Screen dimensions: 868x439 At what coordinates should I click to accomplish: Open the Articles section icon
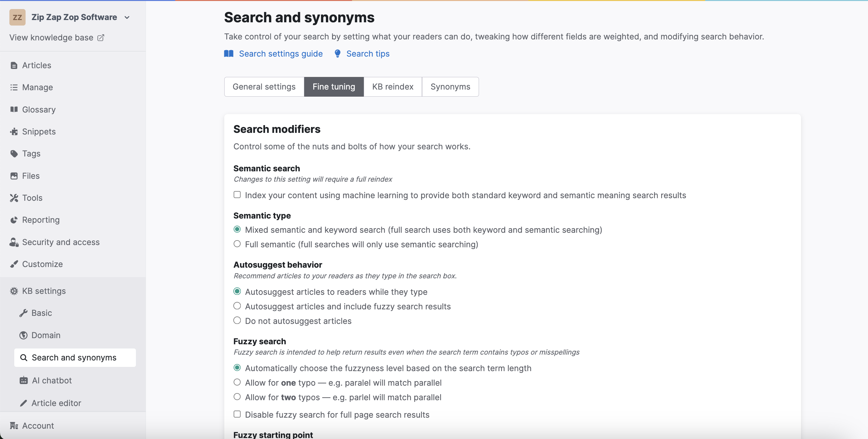point(14,65)
